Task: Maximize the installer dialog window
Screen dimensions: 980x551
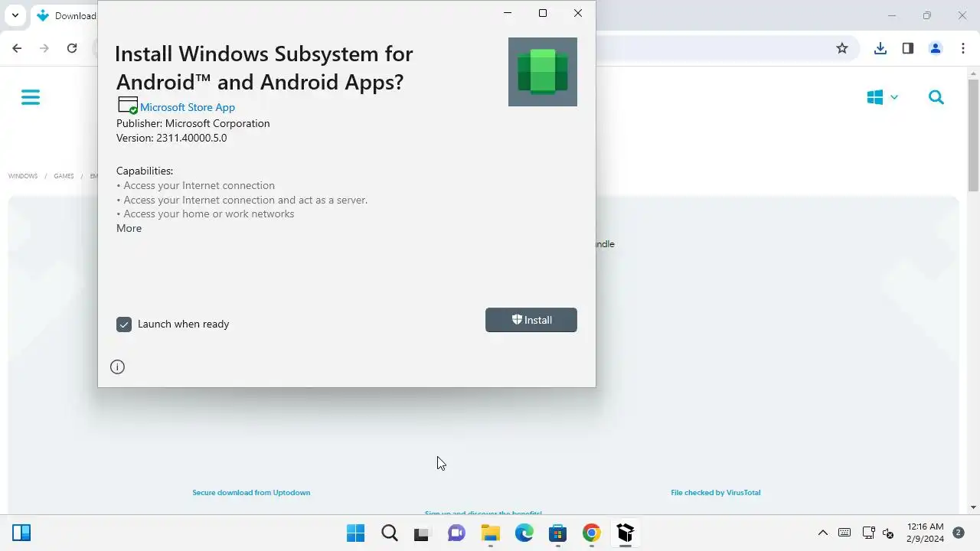Action: click(x=543, y=13)
